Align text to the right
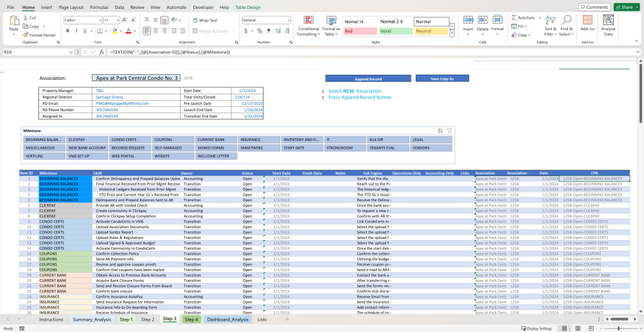644x332 pixels. tap(164, 31)
